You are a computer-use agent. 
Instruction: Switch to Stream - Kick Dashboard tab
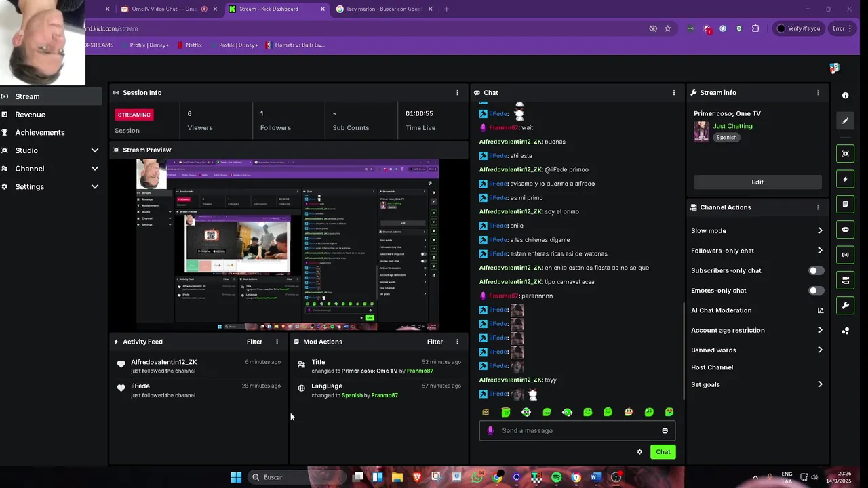coord(276,9)
